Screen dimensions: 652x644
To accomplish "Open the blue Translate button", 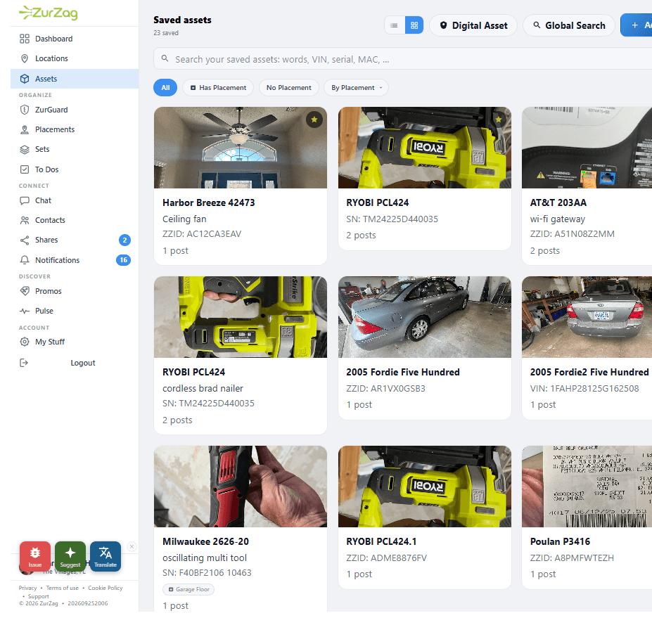I will pyautogui.click(x=106, y=556).
